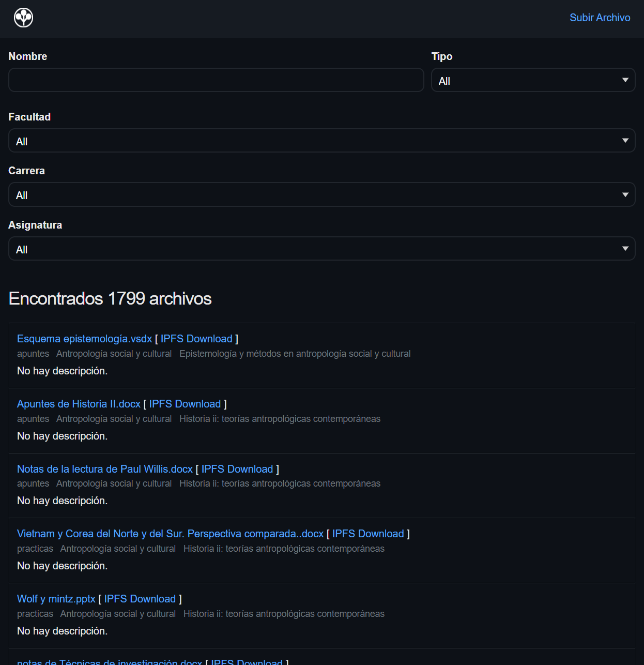
Task: Click IPFS Download for Wolf y mintz.pptx
Action: (140, 599)
